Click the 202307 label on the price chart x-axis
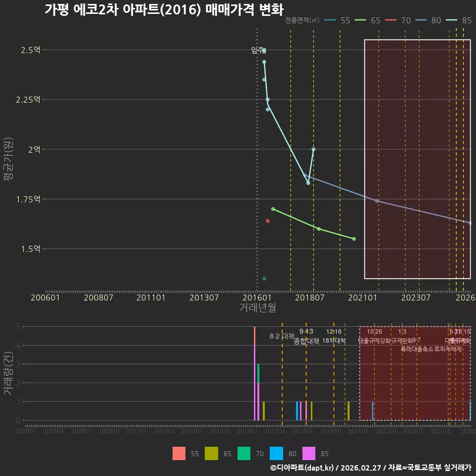The width and height of the screenshot is (476, 476). [x=416, y=297]
